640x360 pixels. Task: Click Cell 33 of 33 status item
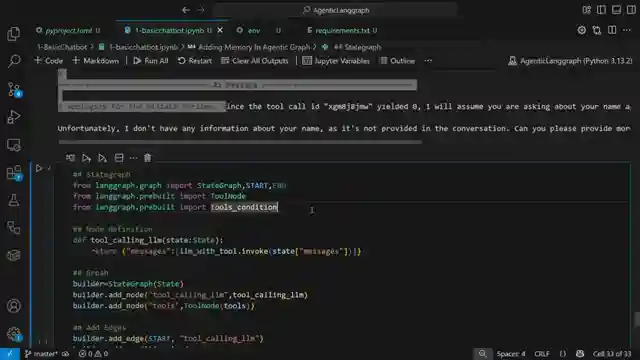(x=612, y=354)
